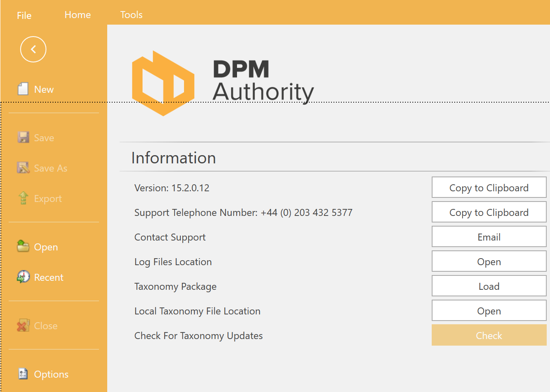The height and width of the screenshot is (392, 550).
Task: Load a Taxonomy Package
Action: [489, 286]
